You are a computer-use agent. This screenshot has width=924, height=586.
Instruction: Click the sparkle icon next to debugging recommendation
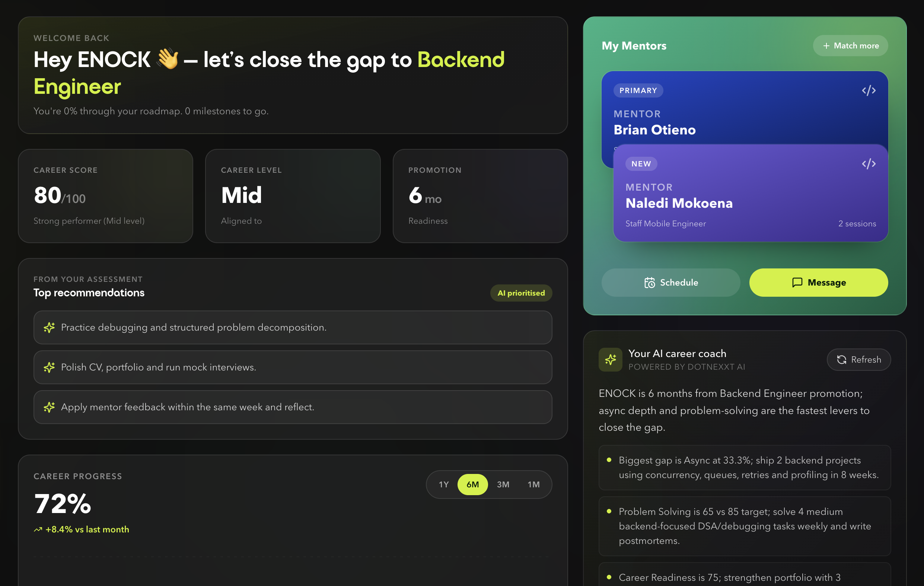click(49, 327)
